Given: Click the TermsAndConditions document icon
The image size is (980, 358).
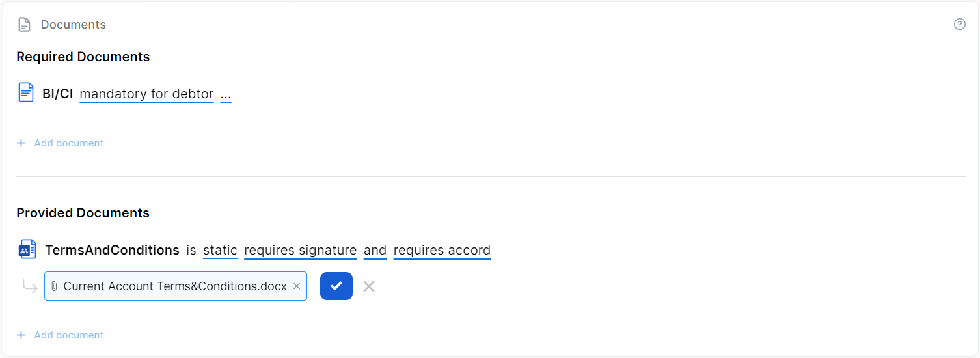Looking at the screenshot, I should pos(27,249).
